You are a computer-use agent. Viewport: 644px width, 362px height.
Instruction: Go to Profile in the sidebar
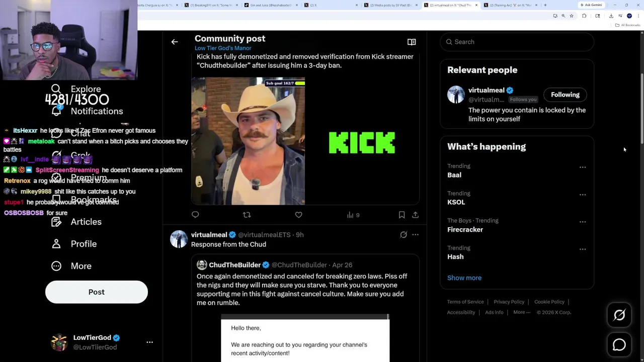(x=74, y=244)
